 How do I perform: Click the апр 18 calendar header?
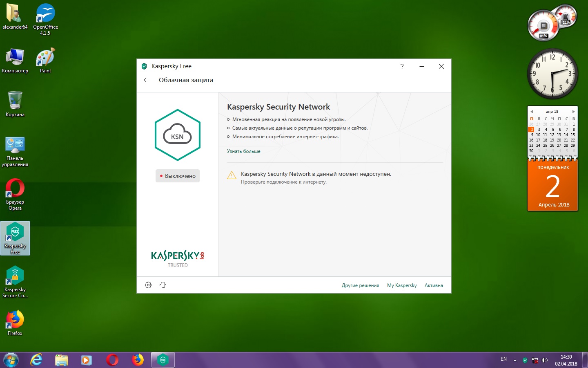[552, 112]
